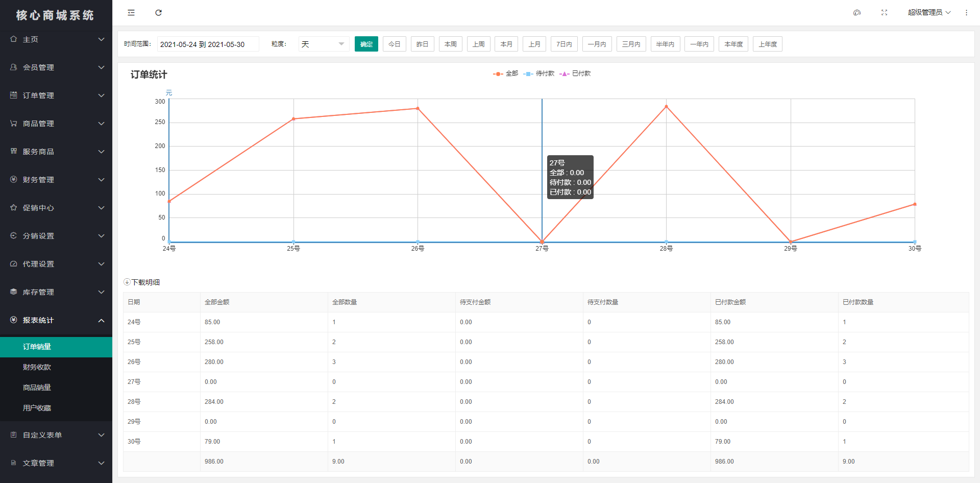Click the 28号 data point on chart
The height and width of the screenshot is (483, 980).
point(666,107)
